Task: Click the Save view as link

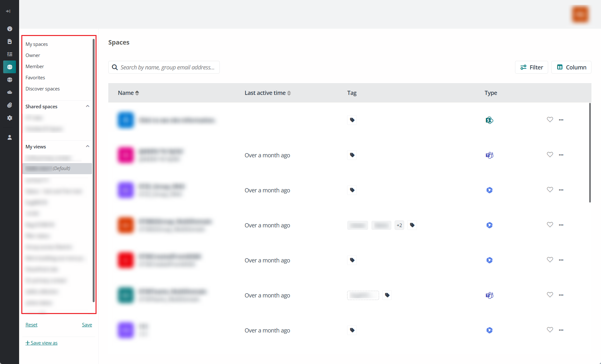Action: pos(42,343)
